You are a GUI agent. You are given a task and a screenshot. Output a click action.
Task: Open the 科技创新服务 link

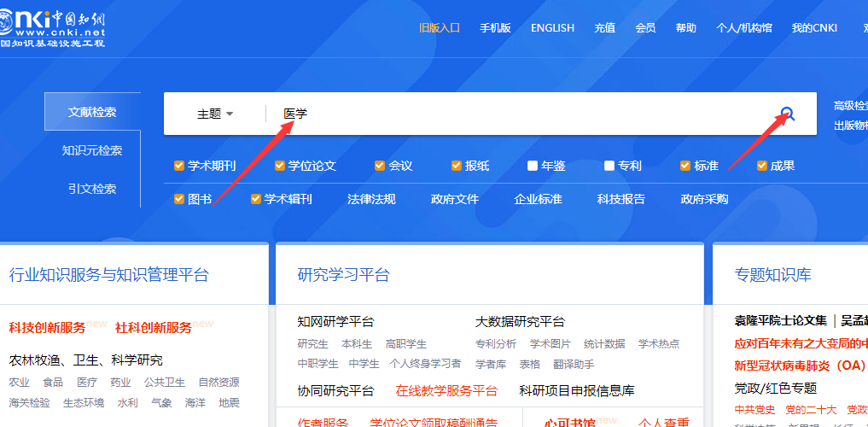coord(47,327)
